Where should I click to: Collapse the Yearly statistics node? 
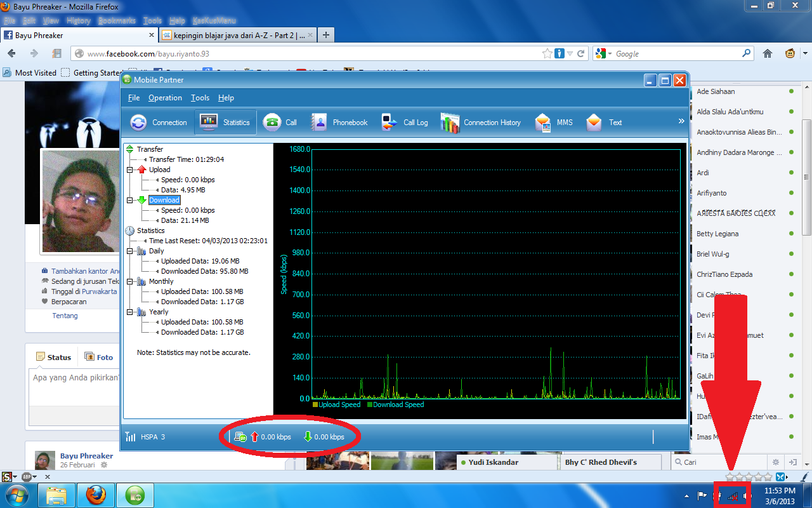point(130,312)
